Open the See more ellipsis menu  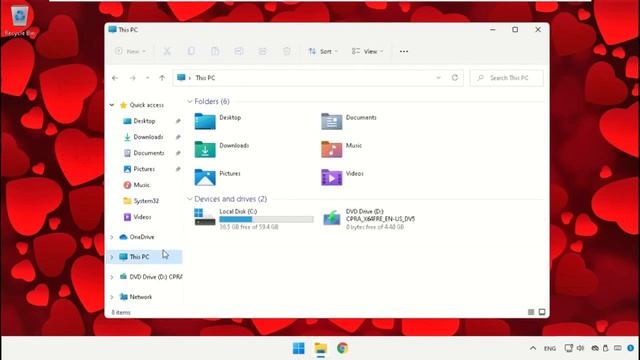[404, 51]
